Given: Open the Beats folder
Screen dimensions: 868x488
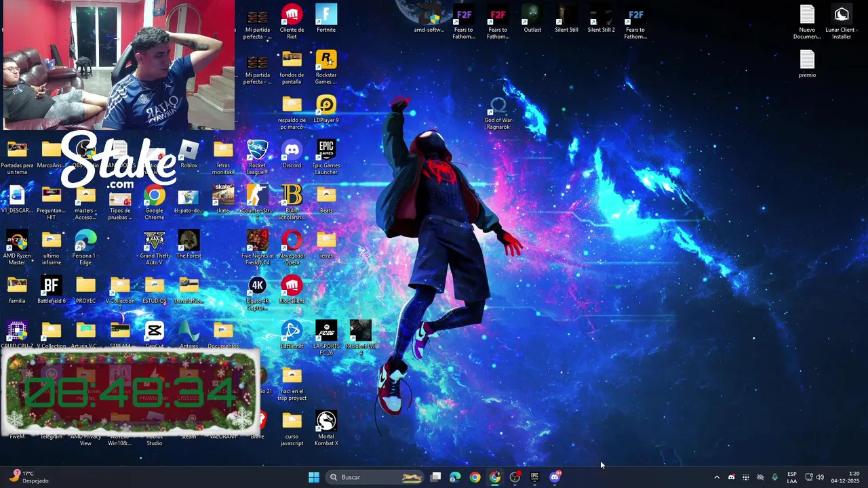Looking at the screenshot, I should coord(326,199).
